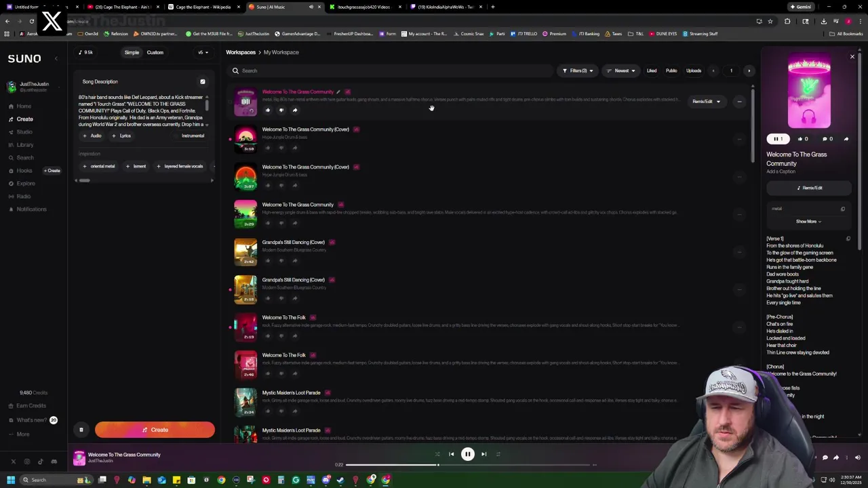Toggle the Liked filter

point(652,70)
